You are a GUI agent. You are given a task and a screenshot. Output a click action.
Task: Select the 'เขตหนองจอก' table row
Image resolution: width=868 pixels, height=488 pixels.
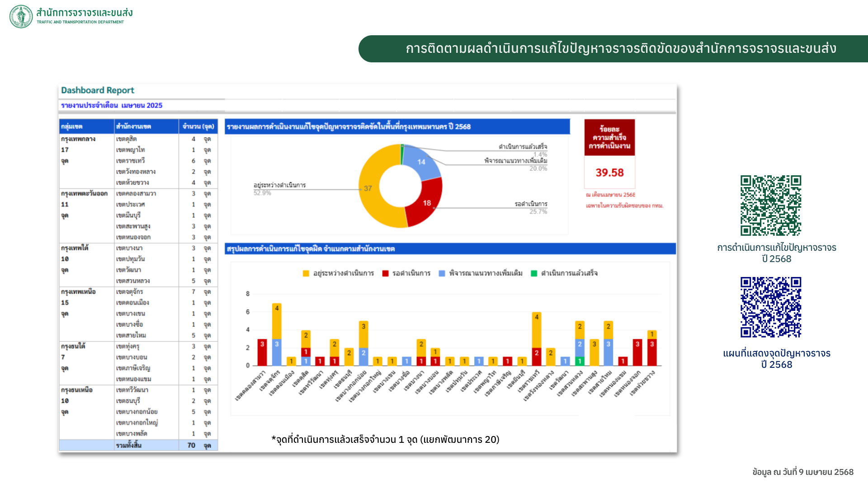click(166, 237)
